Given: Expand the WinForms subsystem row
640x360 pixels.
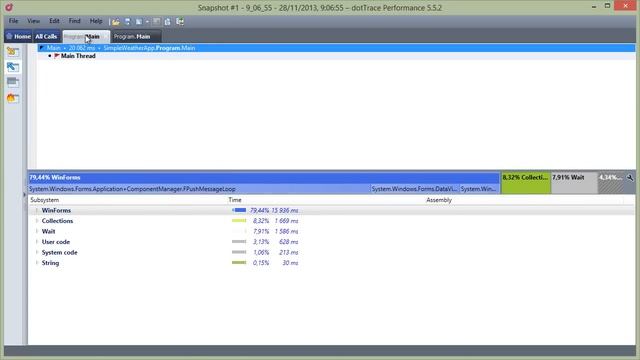Looking at the screenshot, I should coord(37,211).
